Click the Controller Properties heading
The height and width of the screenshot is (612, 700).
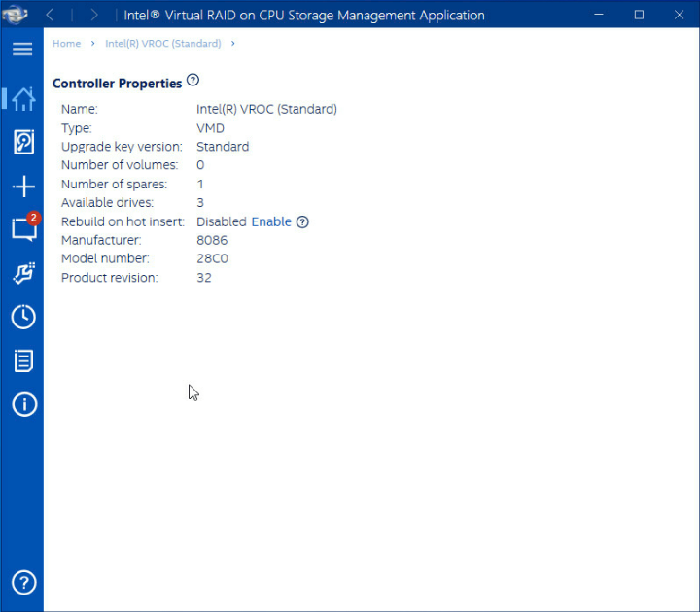point(117,84)
